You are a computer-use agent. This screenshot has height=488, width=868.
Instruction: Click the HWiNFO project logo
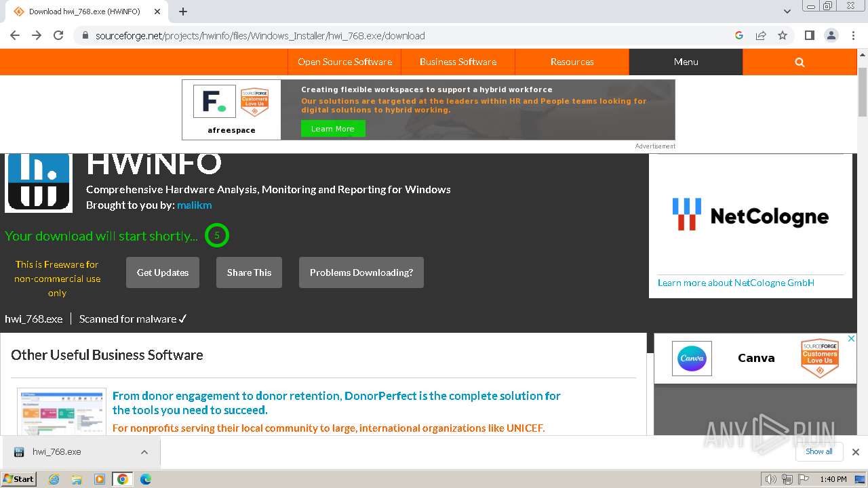tap(39, 183)
